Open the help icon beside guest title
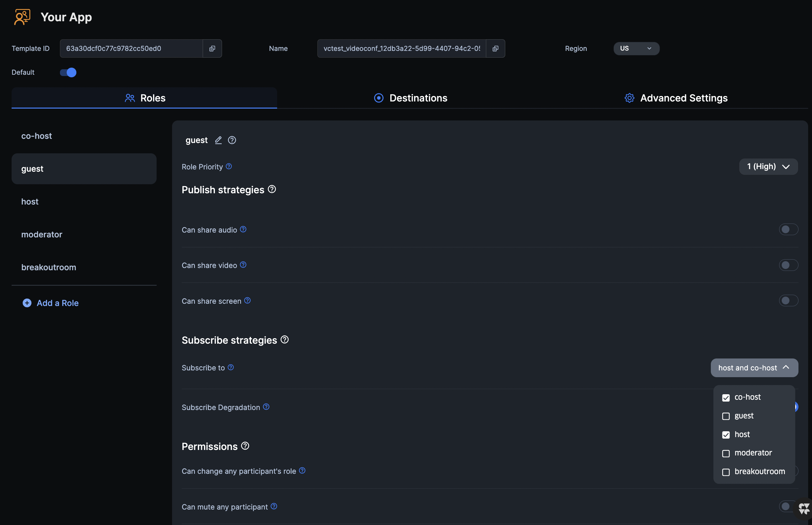The height and width of the screenshot is (525, 812). pyautogui.click(x=232, y=140)
